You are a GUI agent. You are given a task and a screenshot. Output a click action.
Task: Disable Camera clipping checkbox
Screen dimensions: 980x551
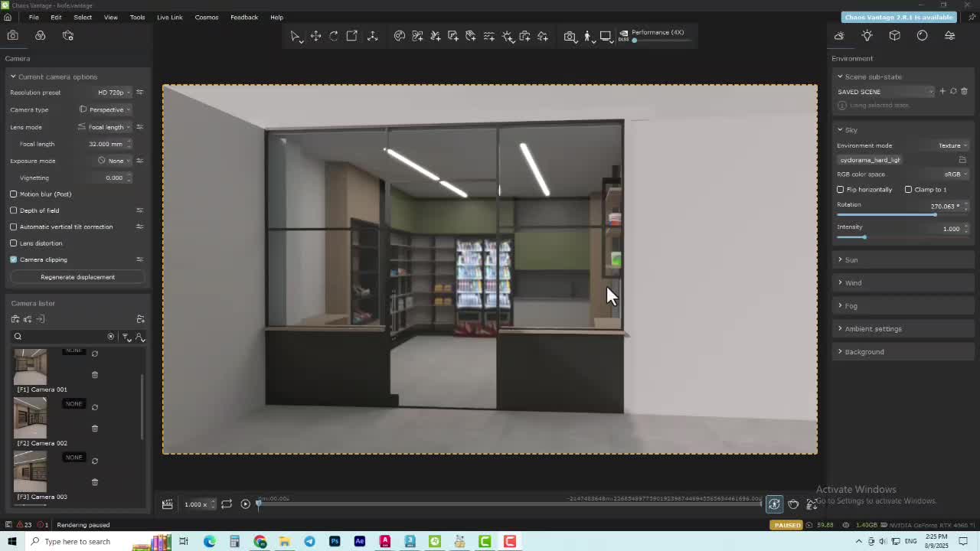click(x=14, y=260)
